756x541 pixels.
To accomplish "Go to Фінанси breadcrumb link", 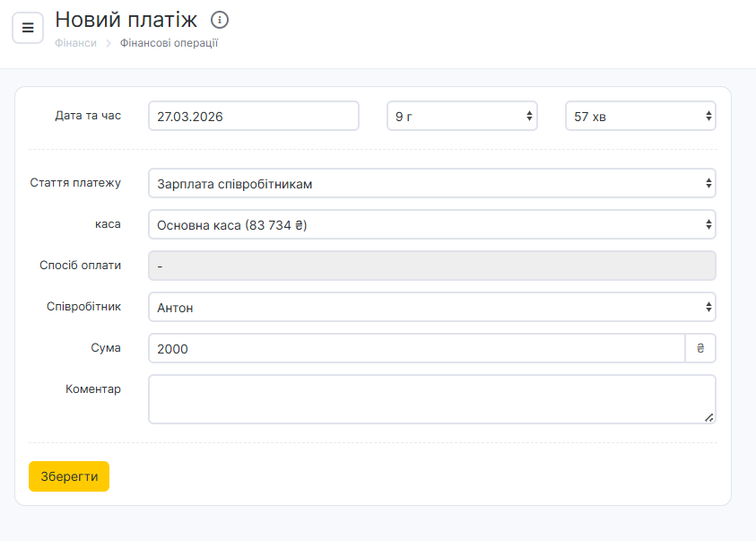I will (75, 43).
